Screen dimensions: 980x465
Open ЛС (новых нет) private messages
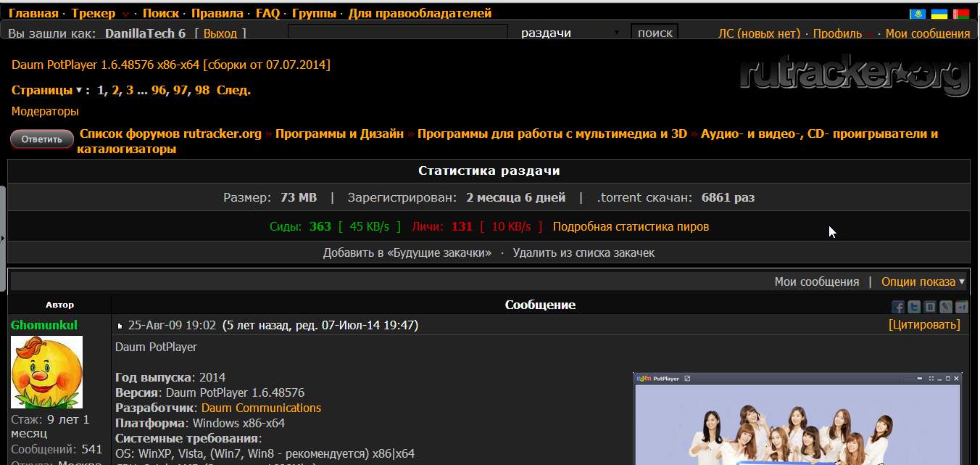[x=759, y=33]
